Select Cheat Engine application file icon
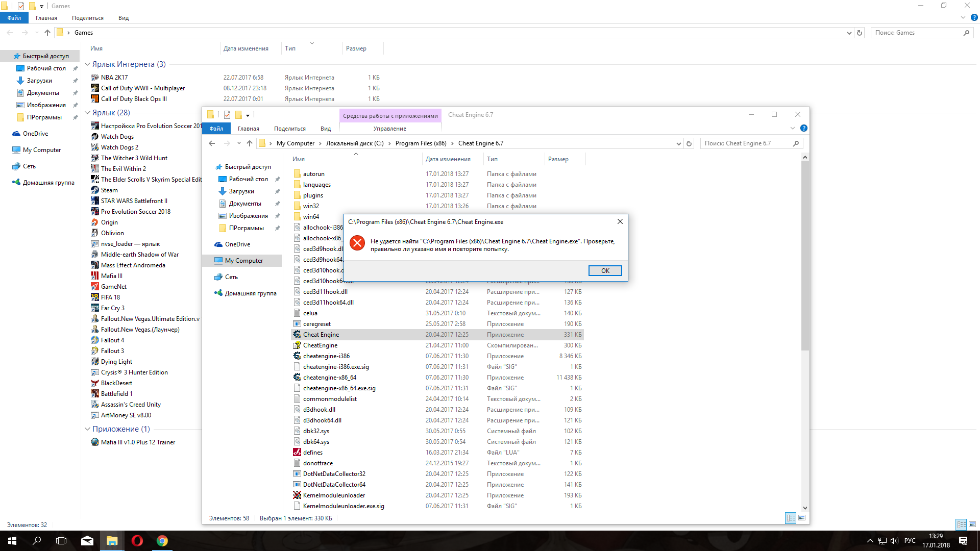This screenshot has height=551, width=980. 297,335
